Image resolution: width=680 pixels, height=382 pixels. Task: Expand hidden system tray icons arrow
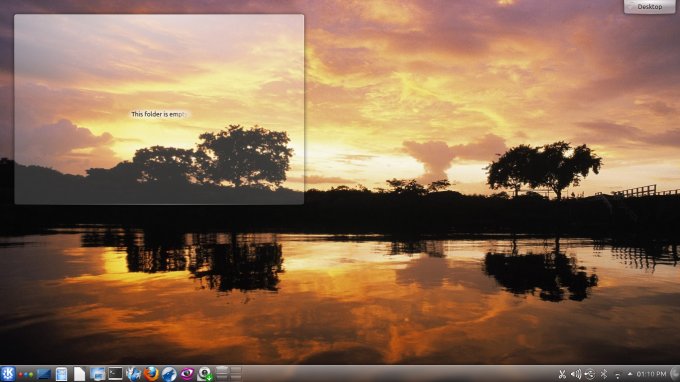630,374
